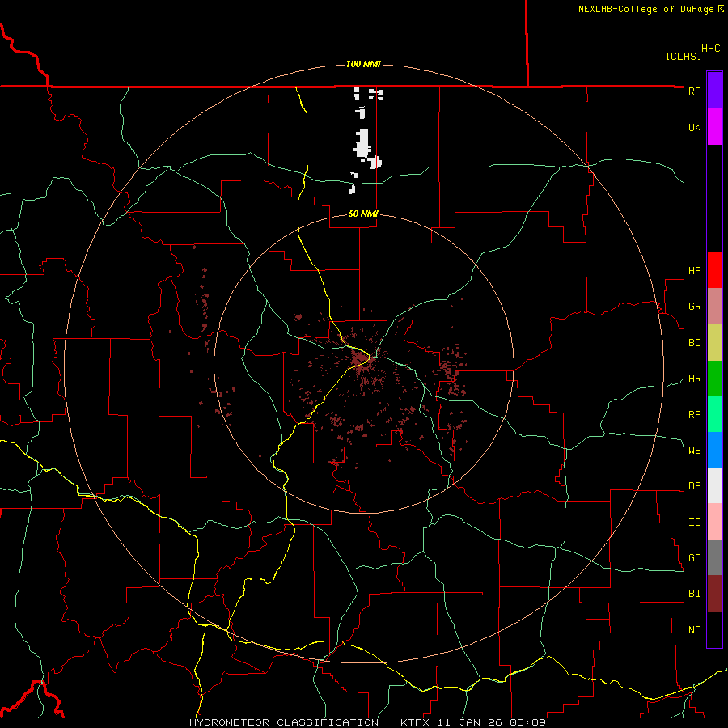
Task: Pick the HR green legend swatch
Action: [714, 379]
